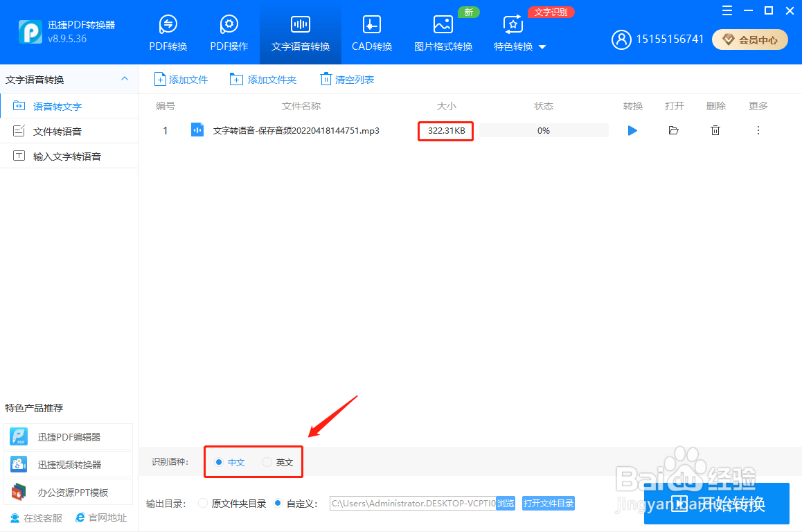Select 文件转语音 in the sidebar
Screen dimensions: 802x532
tap(69, 132)
